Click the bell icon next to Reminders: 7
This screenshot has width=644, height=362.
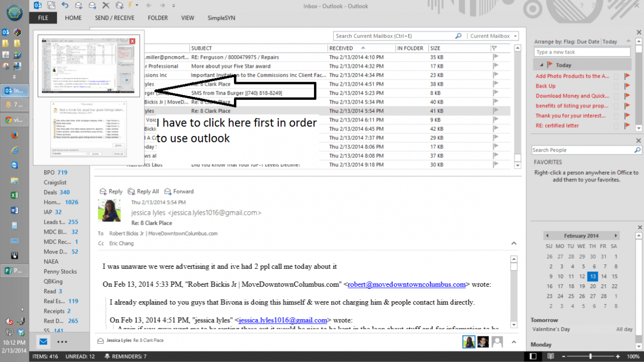tap(107, 356)
